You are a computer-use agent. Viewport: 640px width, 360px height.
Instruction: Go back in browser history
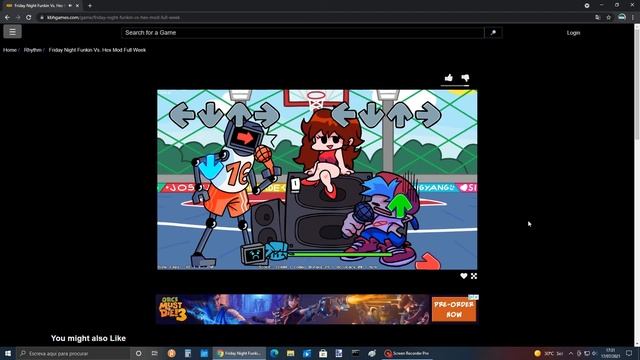click(7, 17)
